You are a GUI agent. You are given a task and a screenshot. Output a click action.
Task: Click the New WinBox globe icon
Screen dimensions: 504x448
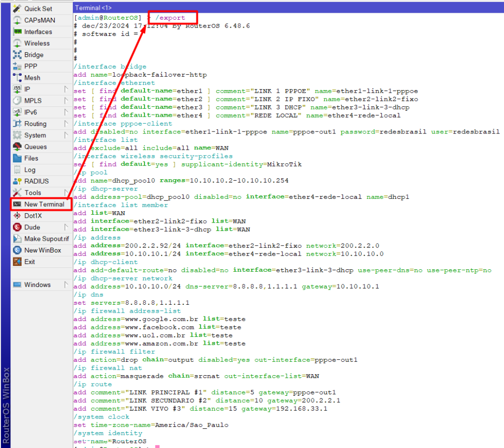click(17, 250)
